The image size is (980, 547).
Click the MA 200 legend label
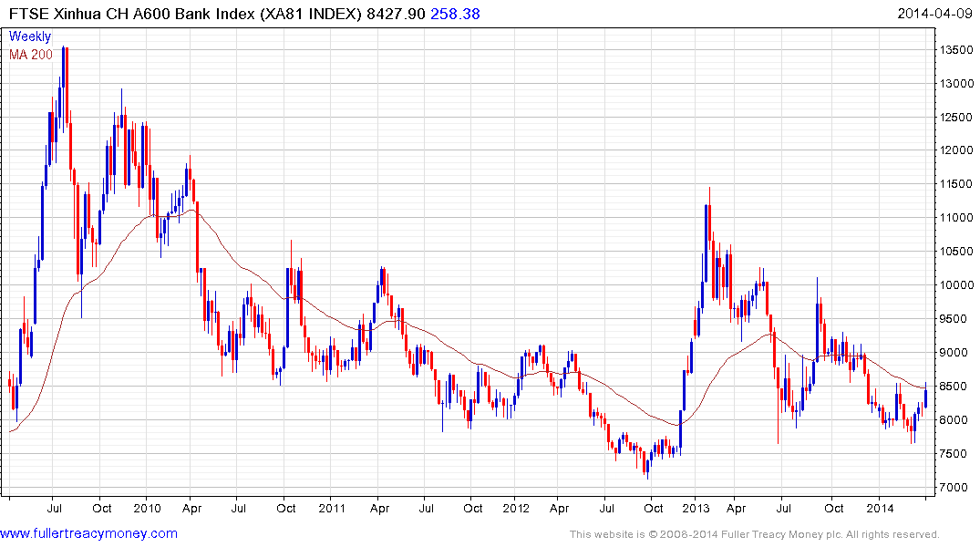(31, 55)
